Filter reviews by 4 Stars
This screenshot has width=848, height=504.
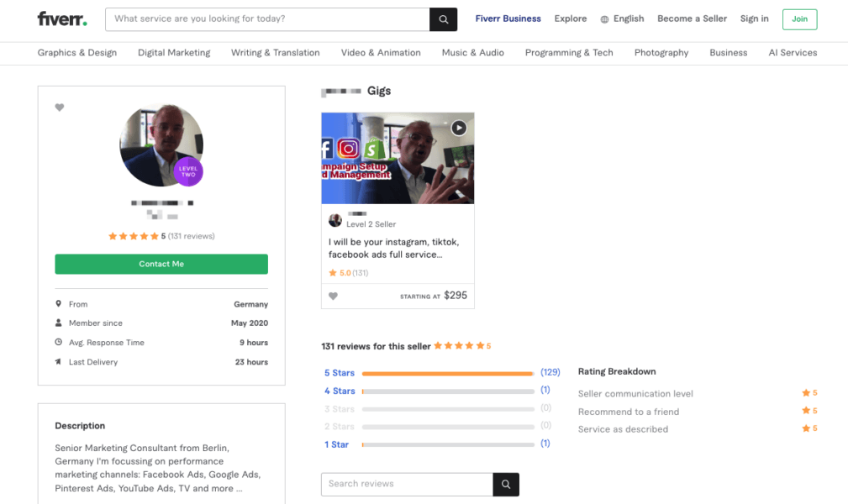pyautogui.click(x=338, y=391)
